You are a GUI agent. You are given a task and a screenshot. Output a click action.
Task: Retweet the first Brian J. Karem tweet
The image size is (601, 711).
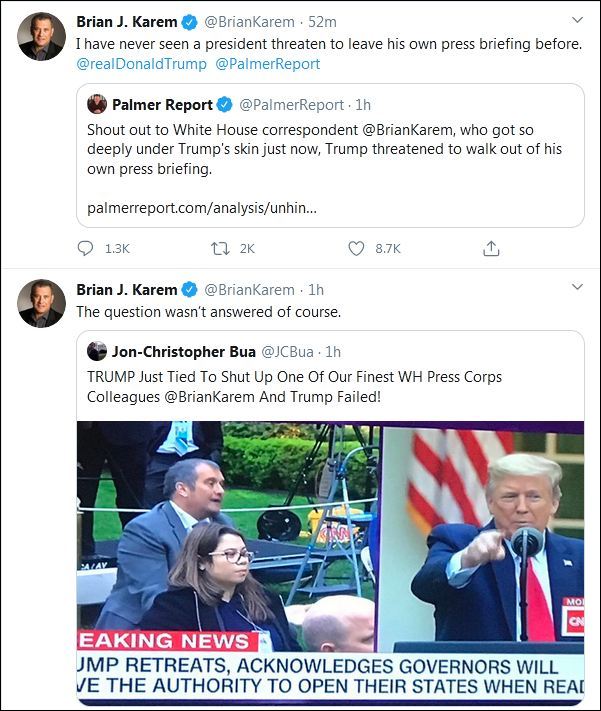(x=220, y=248)
